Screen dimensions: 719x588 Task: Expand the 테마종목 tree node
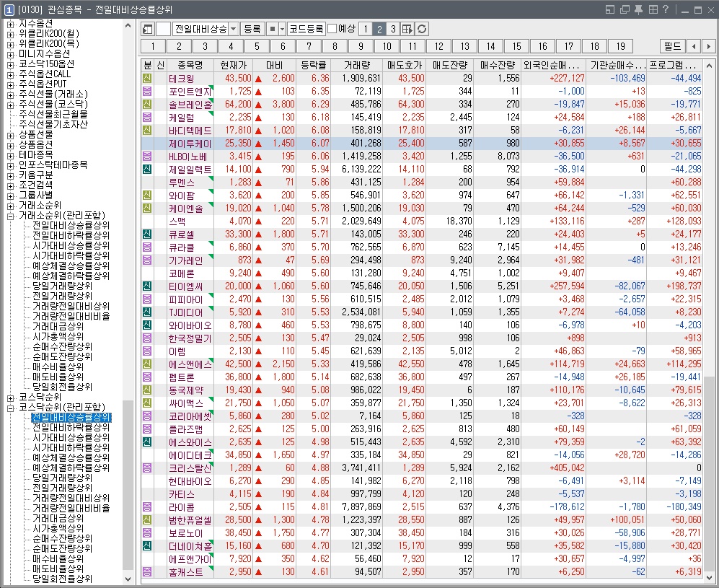10,155
